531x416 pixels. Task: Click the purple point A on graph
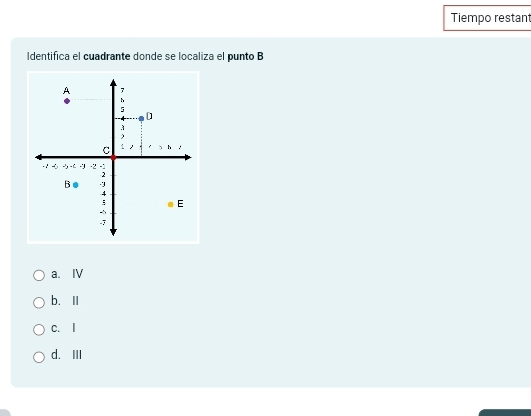pyautogui.click(x=67, y=101)
